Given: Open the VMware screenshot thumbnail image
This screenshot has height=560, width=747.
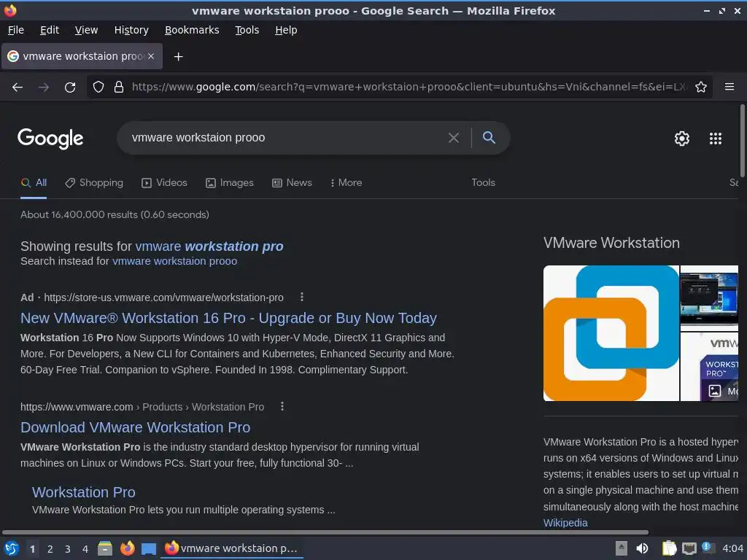Looking at the screenshot, I should pyautogui.click(x=709, y=297).
